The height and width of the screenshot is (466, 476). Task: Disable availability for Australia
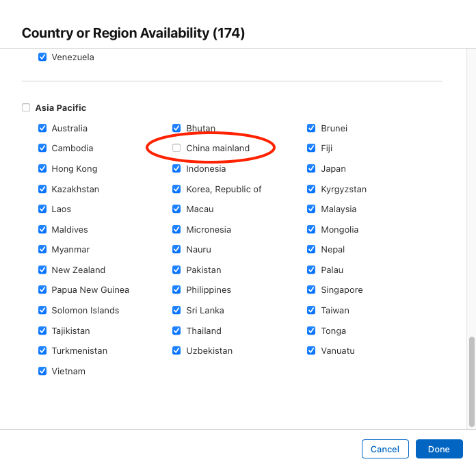point(42,129)
